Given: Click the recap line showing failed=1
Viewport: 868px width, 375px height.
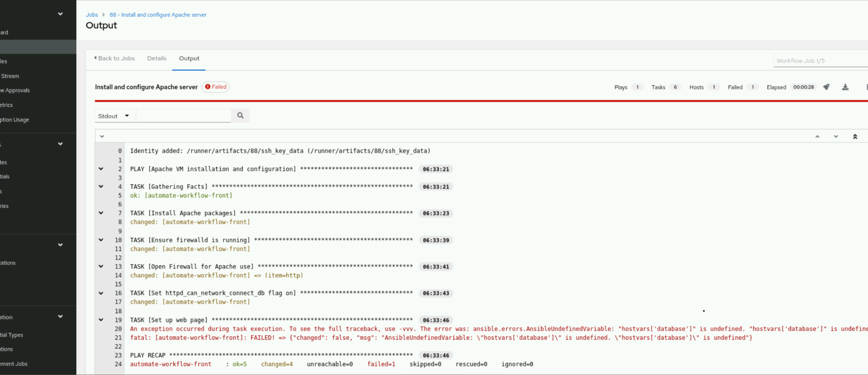Looking at the screenshot, I should click(x=331, y=364).
